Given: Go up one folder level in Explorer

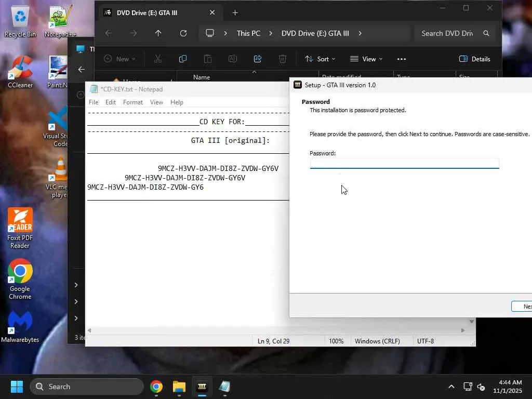Looking at the screenshot, I should tap(158, 33).
